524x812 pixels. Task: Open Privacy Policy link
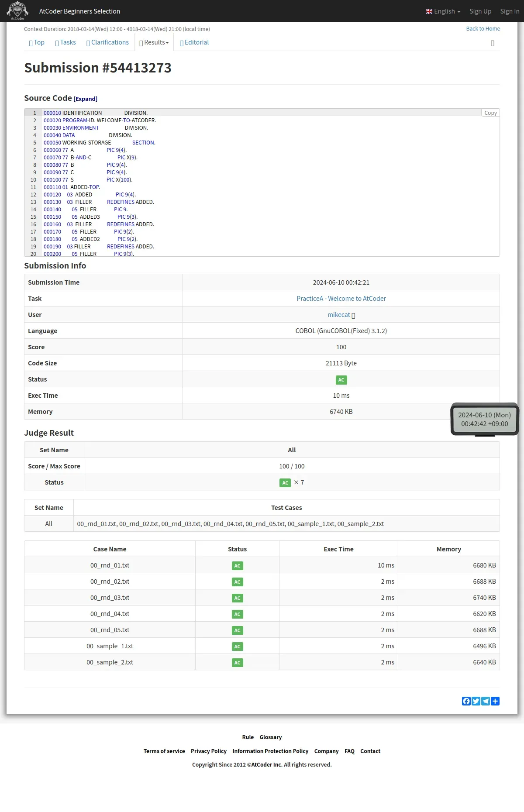[x=209, y=751]
